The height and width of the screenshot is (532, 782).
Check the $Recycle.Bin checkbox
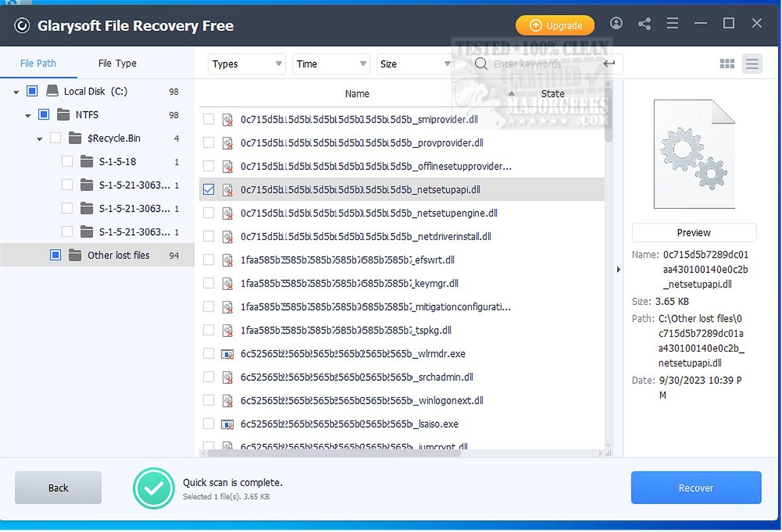coord(55,138)
